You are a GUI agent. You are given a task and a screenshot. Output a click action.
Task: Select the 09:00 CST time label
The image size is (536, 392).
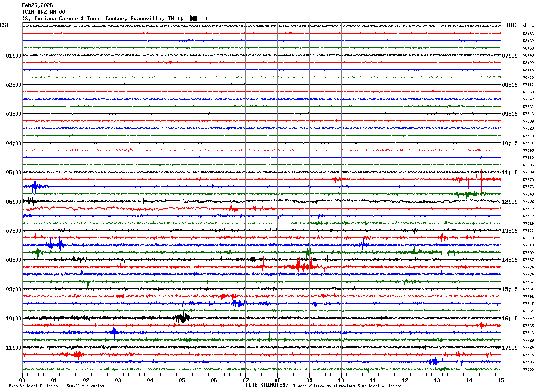14,289
